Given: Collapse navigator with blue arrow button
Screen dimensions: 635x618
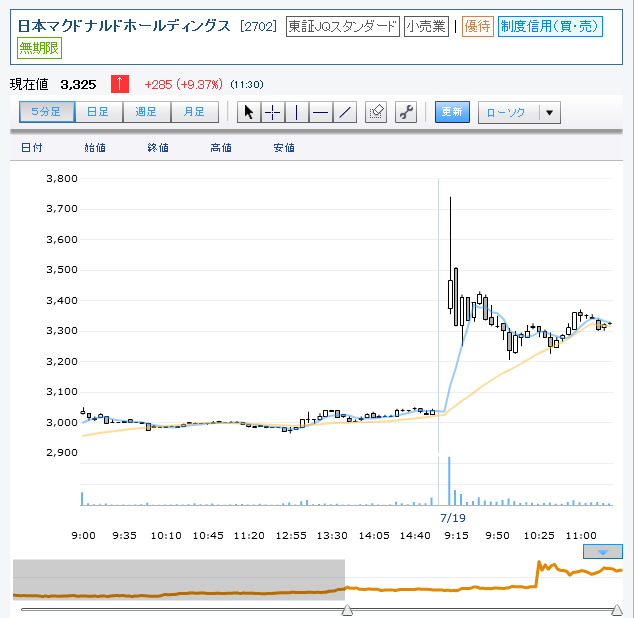Looking at the screenshot, I should [603, 552].
